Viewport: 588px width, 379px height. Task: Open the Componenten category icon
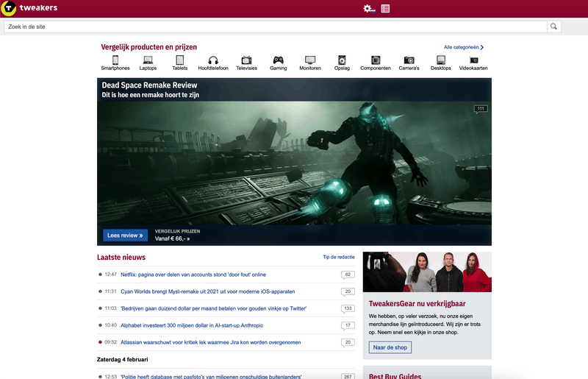[376, 60]
